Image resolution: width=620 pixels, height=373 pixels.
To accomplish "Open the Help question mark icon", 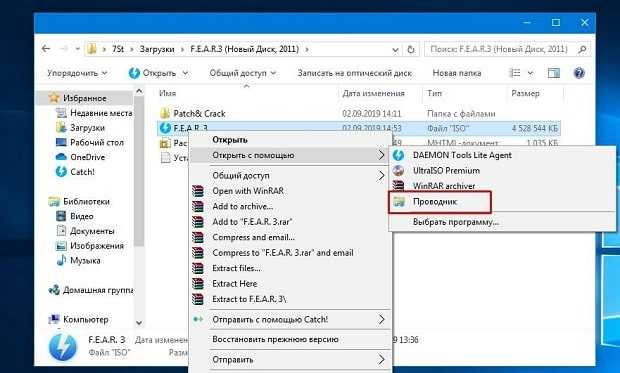I will pos(579,73).
